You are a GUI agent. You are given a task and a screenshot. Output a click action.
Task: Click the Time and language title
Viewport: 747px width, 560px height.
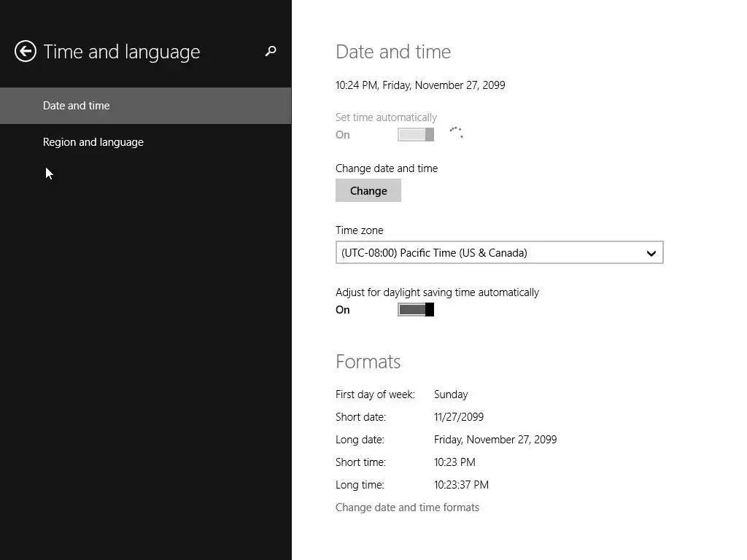coord(122,52)
